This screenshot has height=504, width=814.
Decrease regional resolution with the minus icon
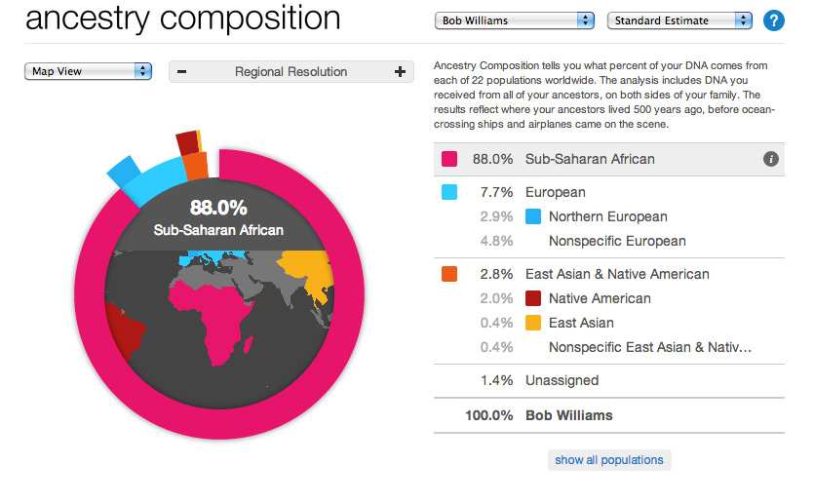pyautogui.click(x=182, y=71)
